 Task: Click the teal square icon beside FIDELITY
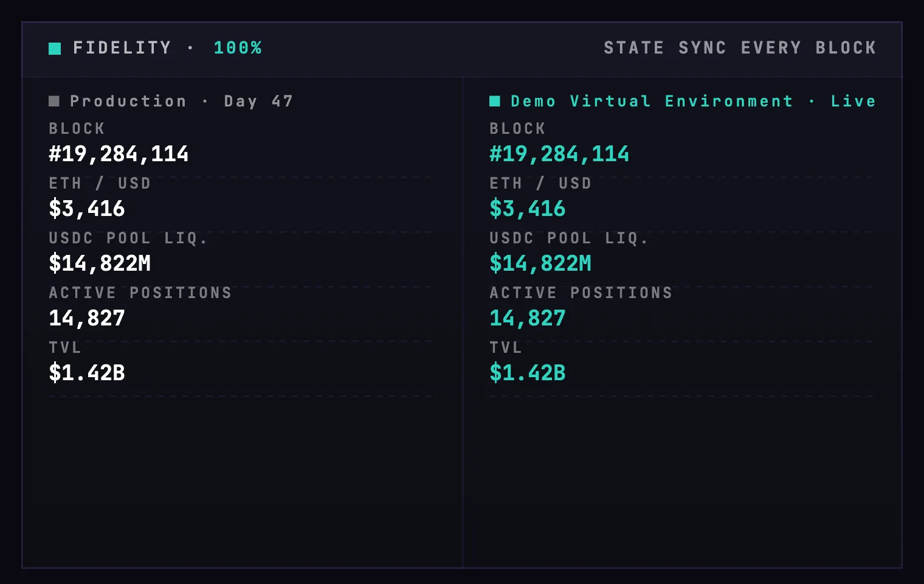tap(55, 49)
